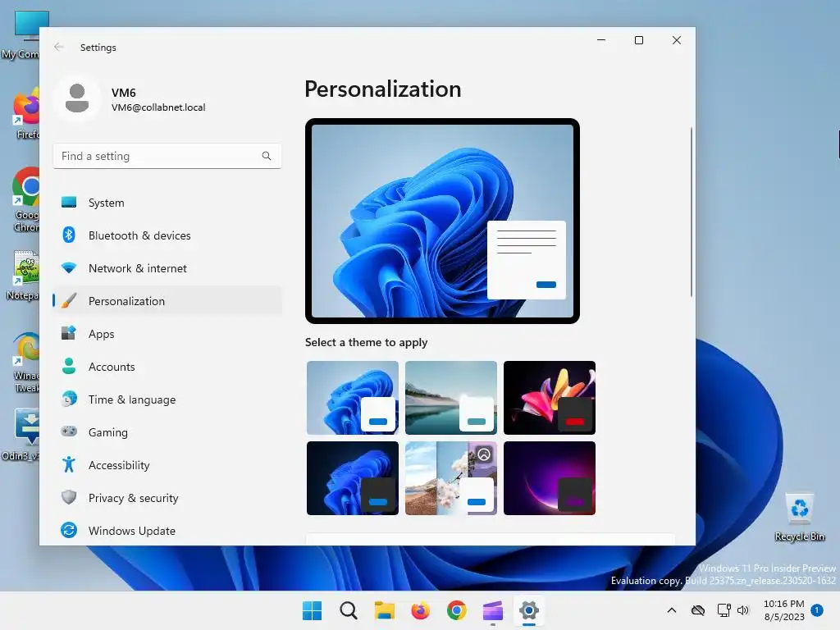The image size is (840, 630).
Task: Open taskbar Search
Action: click(348, 610)
